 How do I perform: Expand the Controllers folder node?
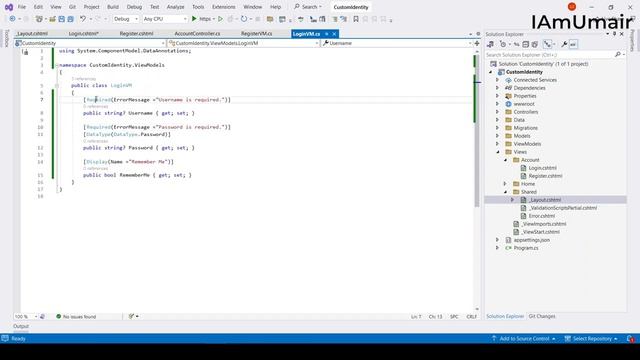click(498, 112)
